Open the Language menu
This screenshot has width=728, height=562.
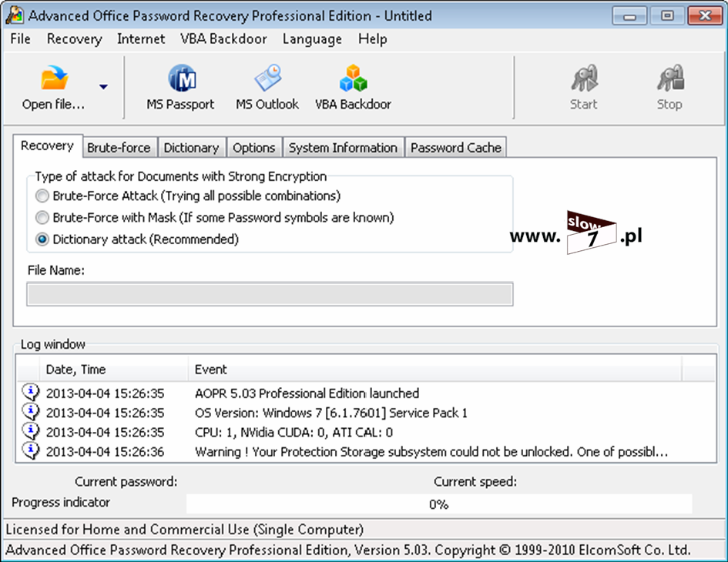point(312,39)
